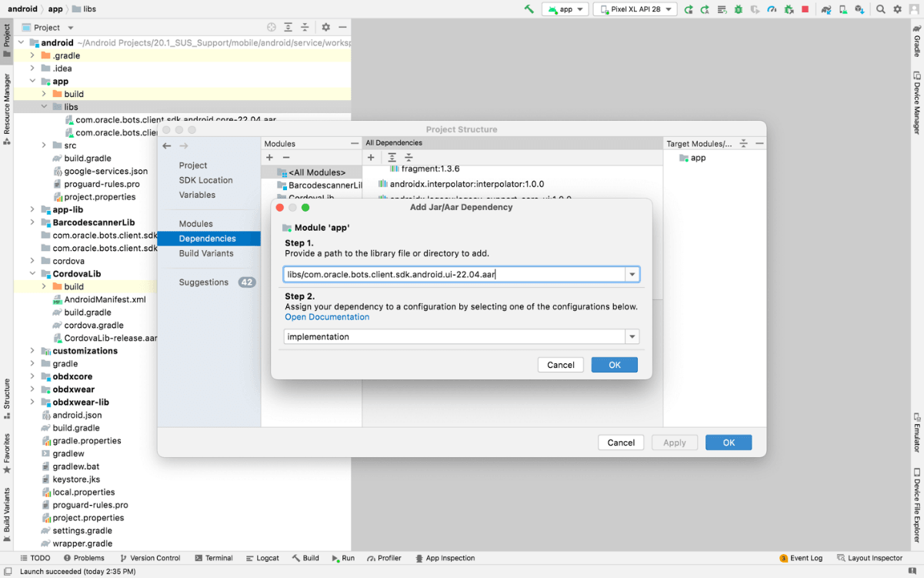
Task: Click the Open Documentation link
Action: pos(327,317)
